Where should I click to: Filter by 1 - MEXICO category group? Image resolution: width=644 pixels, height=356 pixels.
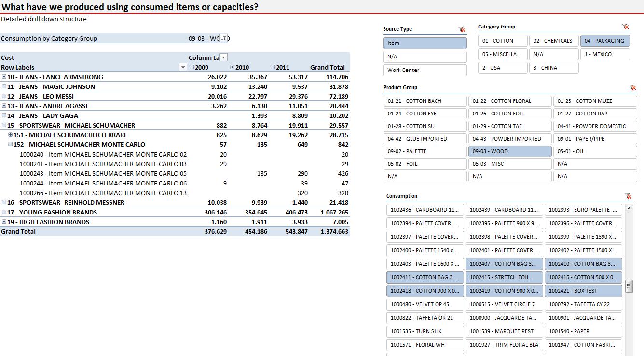tap(605, 54)
